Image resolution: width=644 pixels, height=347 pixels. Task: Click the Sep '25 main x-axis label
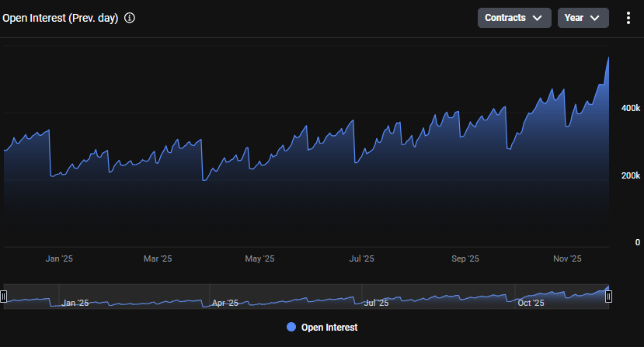click(x=465, y=259)
